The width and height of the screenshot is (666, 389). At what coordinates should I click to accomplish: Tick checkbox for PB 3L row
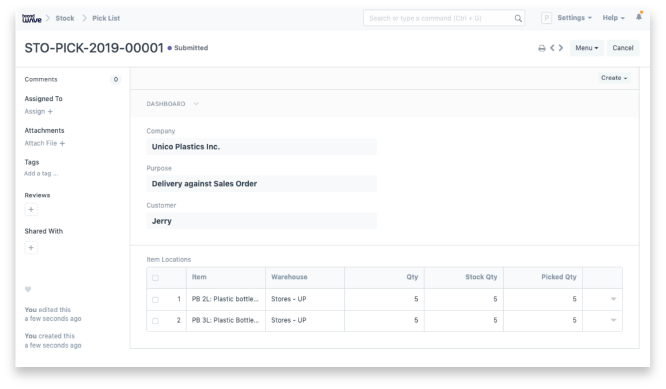[155, 321]
